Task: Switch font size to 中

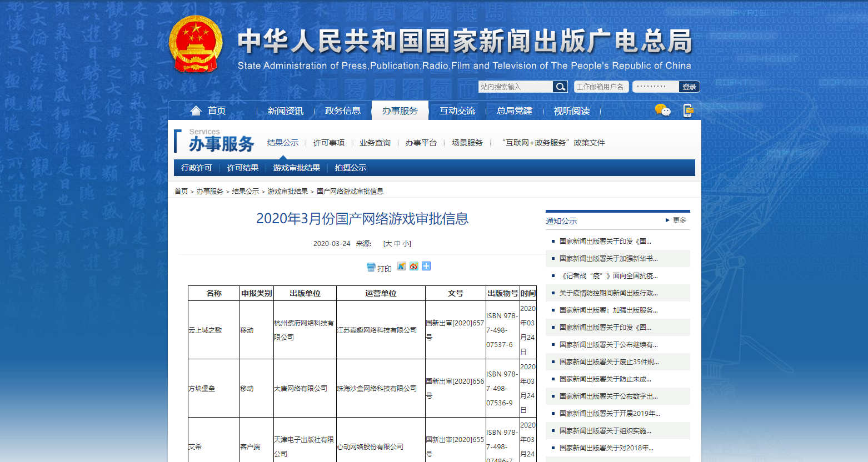Action: click(397, 244)
